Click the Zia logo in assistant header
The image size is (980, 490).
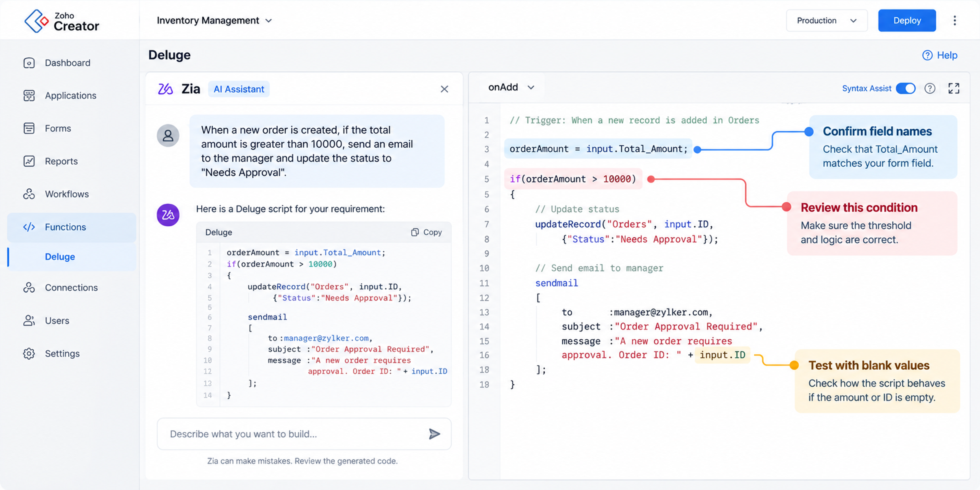165,89
